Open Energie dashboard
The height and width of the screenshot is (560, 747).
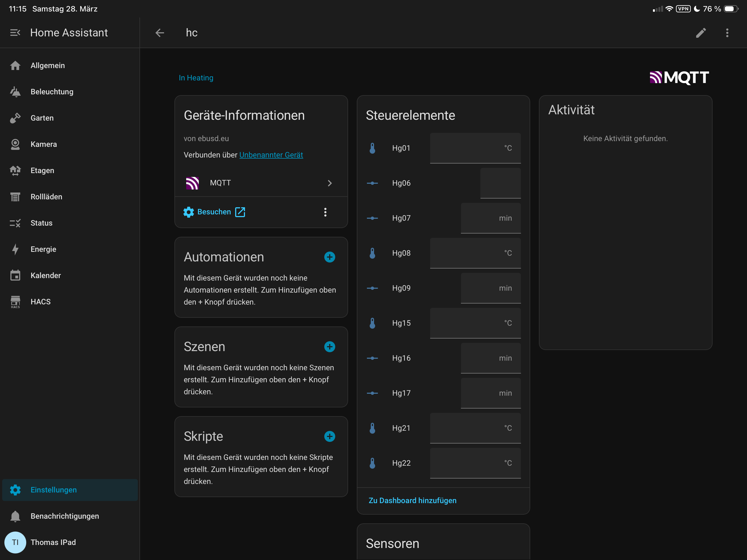point(70,249)
